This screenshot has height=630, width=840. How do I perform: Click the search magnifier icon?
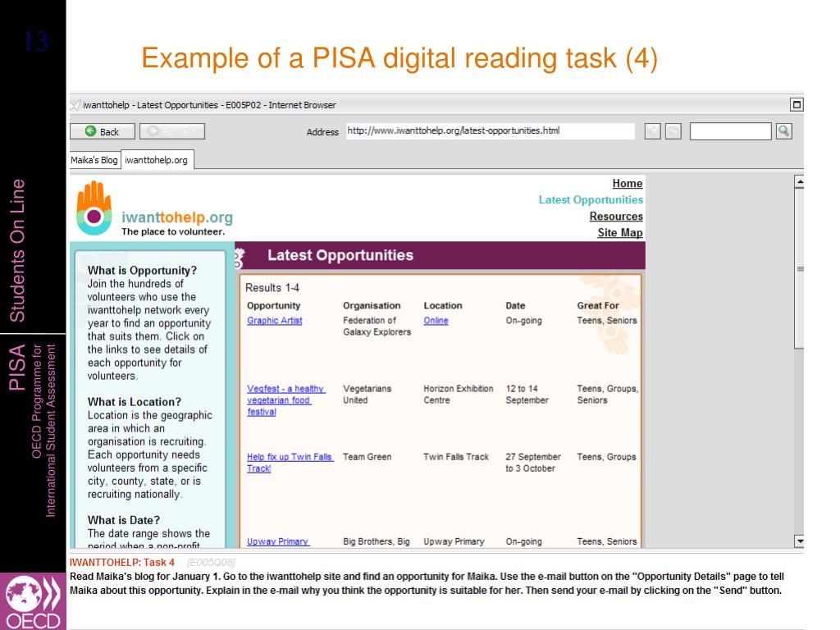[783, 130]
